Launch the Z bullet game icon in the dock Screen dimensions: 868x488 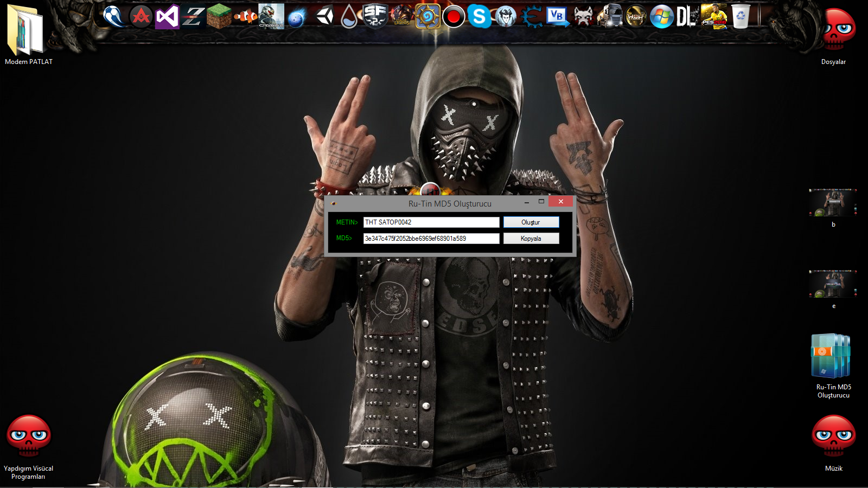point(193,17)
